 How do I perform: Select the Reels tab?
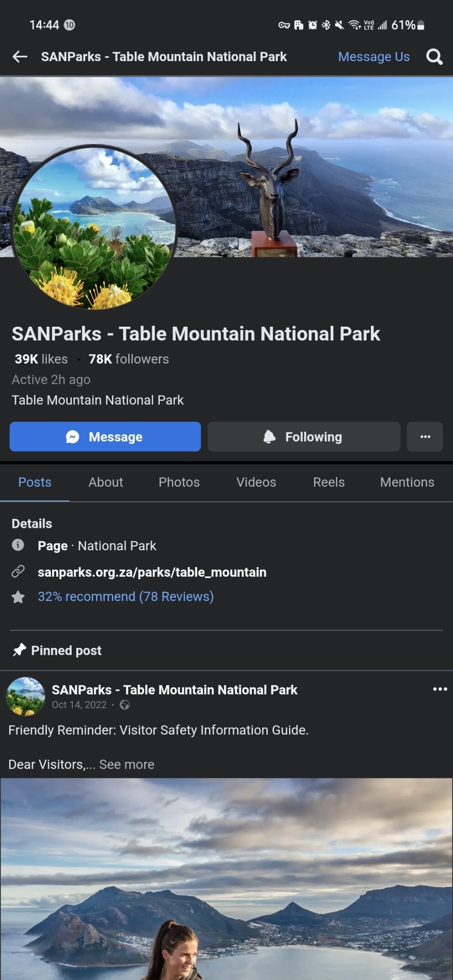point(329,482)
